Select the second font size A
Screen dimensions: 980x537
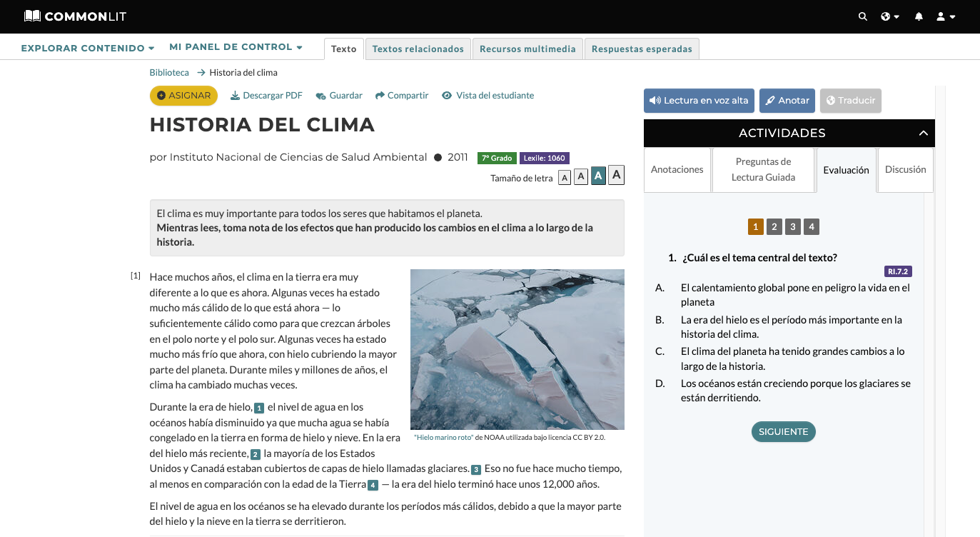coord(581,176)
